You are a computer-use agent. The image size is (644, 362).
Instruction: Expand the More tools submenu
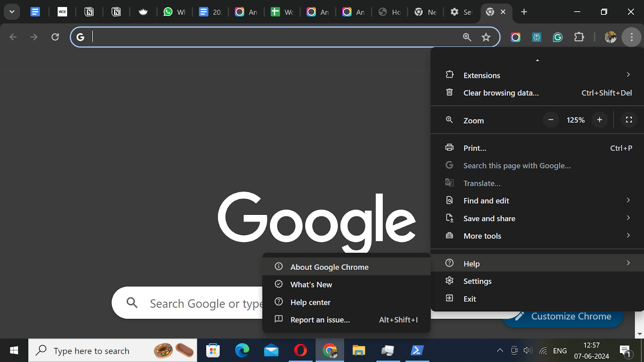482,236
